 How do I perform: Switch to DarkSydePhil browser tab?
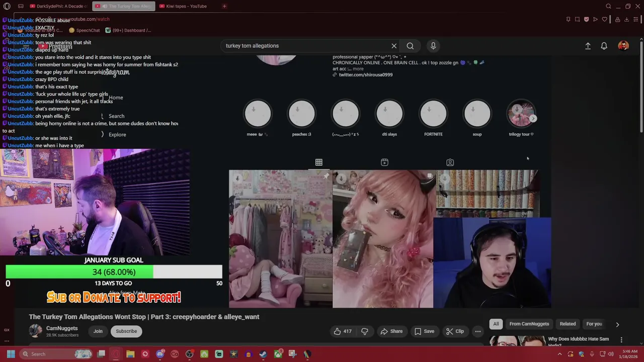coord(58,6)
